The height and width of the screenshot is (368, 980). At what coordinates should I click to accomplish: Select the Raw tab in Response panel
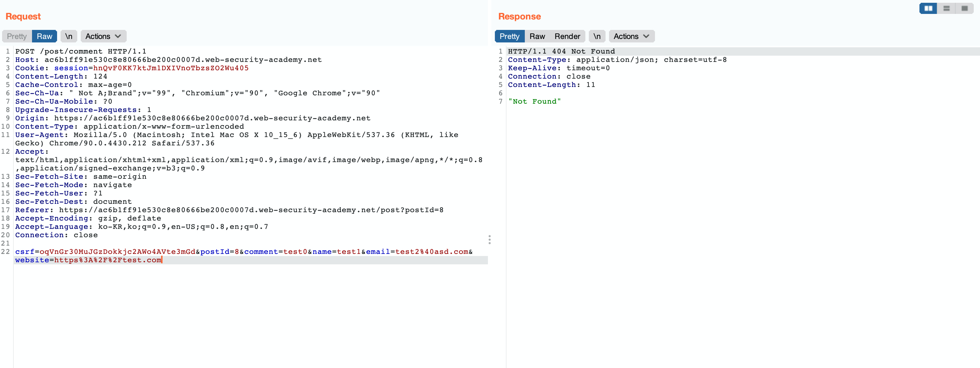(537, 36)
